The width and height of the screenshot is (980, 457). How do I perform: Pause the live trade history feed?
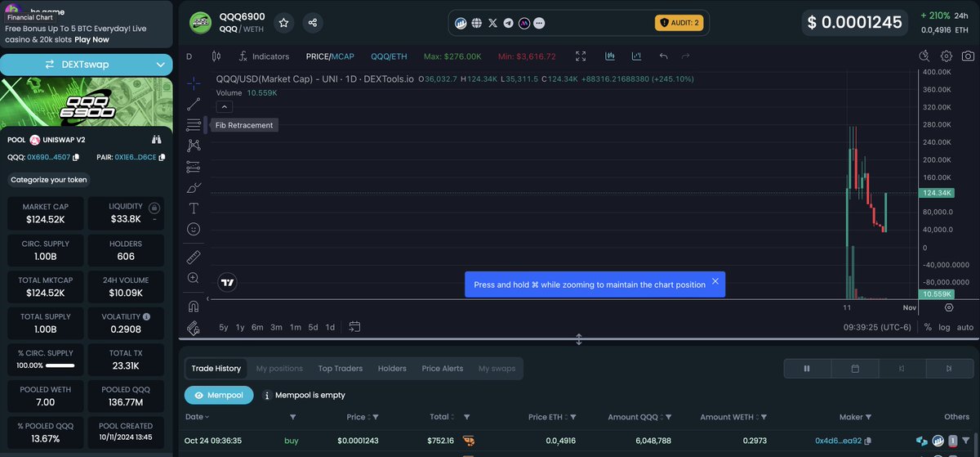(x=807, y=369)
